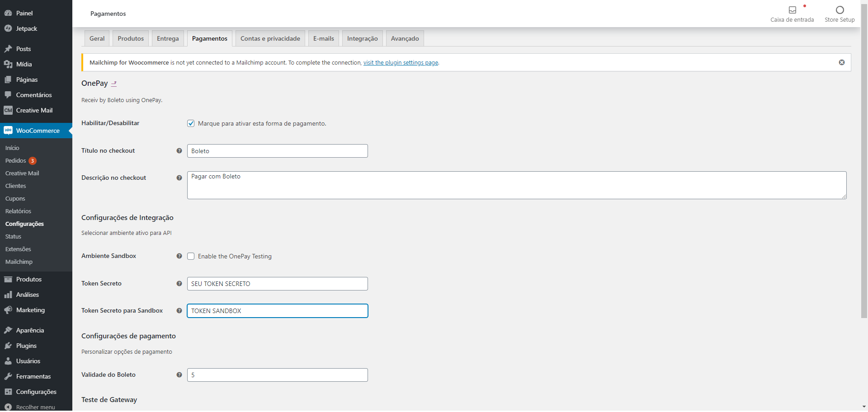Focus the Token Secreto input field
Image resolution: width=868 pixels, height=412 pixels.
click(278, 284)
